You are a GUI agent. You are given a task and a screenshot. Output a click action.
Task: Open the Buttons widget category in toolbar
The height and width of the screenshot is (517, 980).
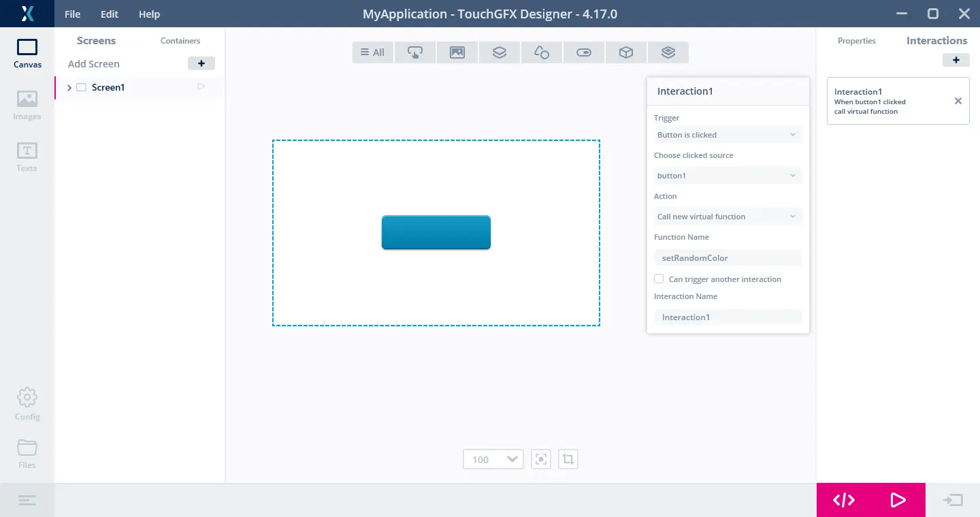click(415, 52)
